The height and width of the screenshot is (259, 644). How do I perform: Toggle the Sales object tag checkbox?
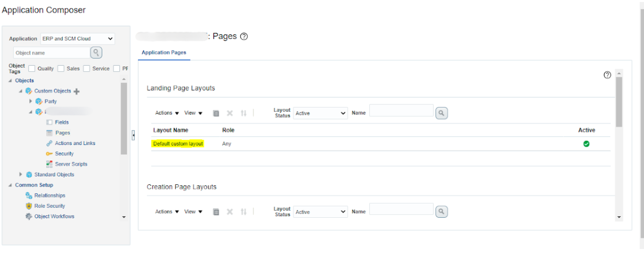coord(61,69)
